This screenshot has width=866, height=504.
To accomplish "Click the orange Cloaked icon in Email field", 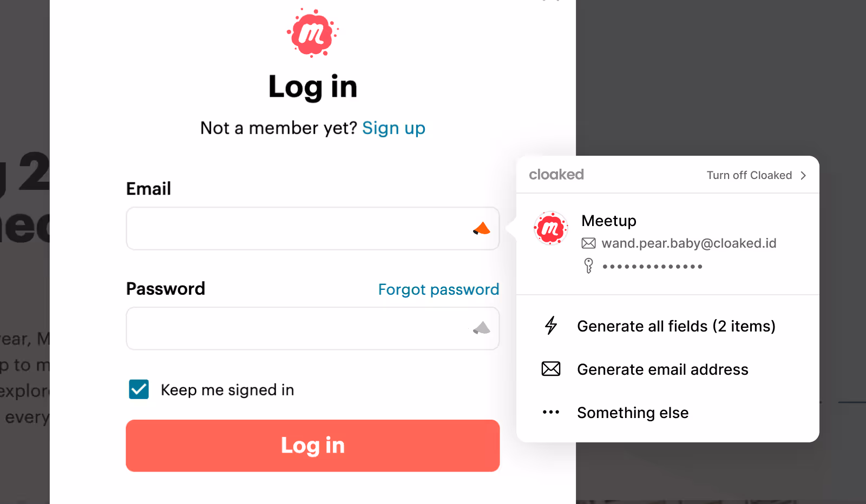I will point(481,229).
